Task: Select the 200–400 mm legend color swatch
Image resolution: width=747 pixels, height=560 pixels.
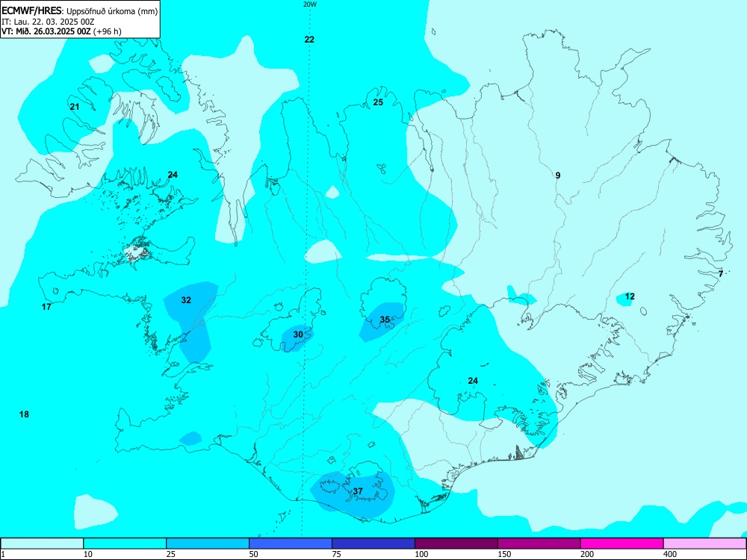Action: [x=622, y=544]
